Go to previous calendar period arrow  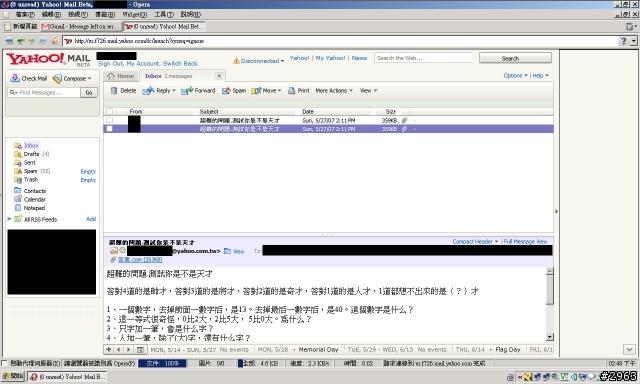tap(118, 349)
